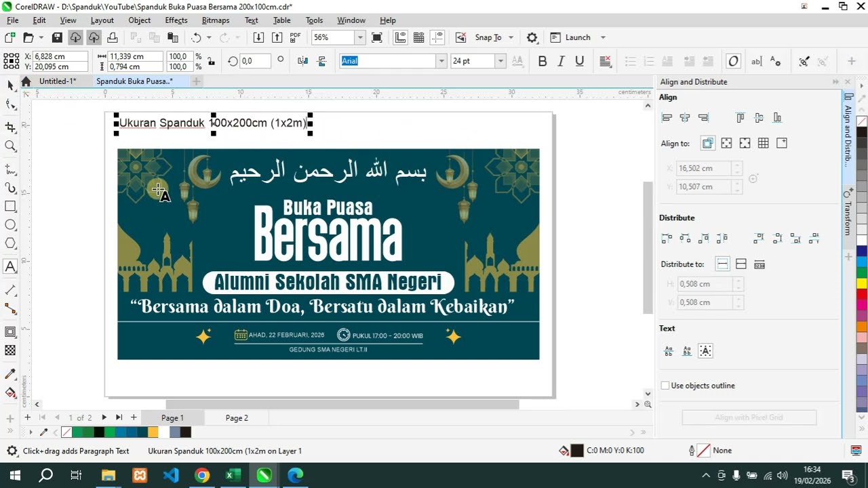Open the zoom level 56% dropdown
Viewport: 868px width, 488px height.
(360, 37)
